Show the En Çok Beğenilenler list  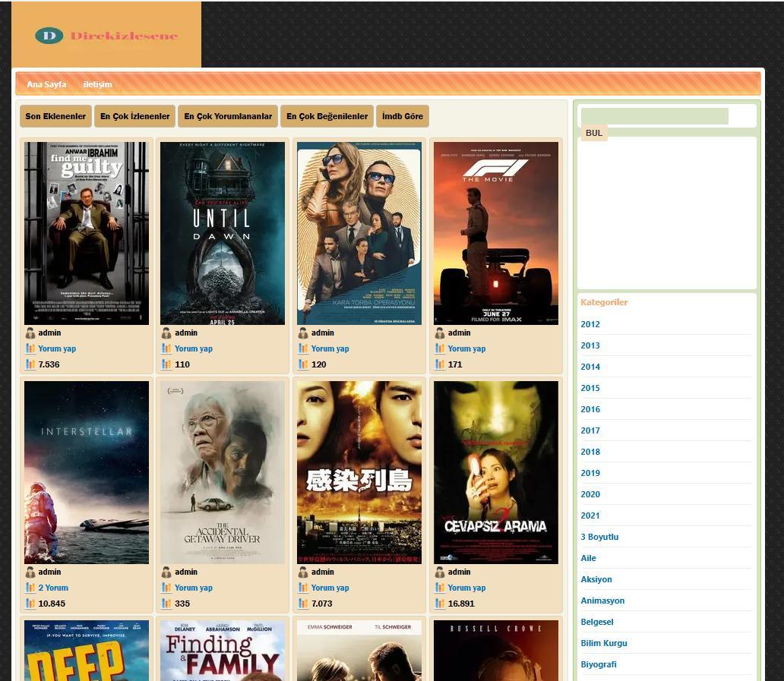pyautogui.click(x=327, y=116)
